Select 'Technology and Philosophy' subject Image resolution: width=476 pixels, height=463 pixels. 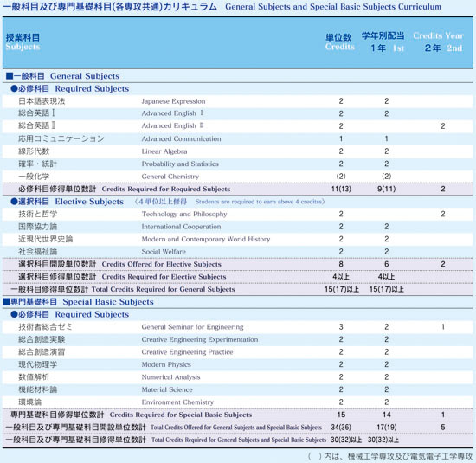pos(184,214)
